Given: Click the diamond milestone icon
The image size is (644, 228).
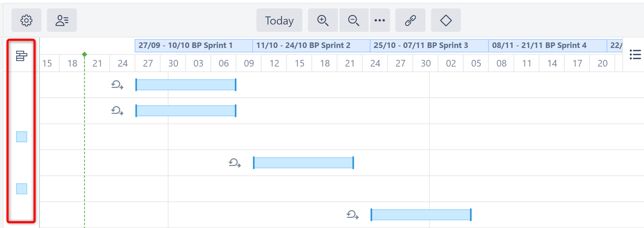Looking at the screenshot, I should click(x=446, y=20).
